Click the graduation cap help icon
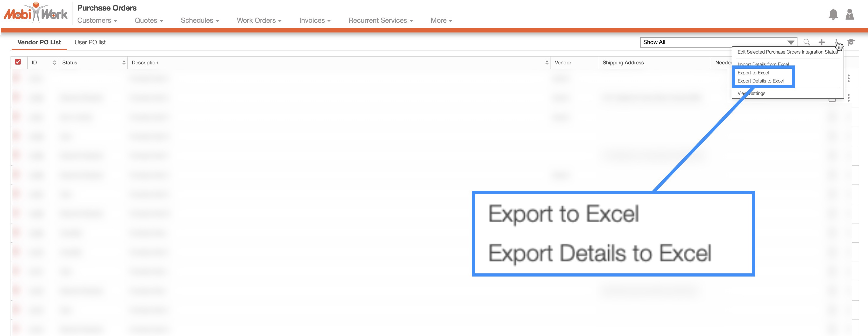Viewport: 868px width, 336px height. (851, 42)
